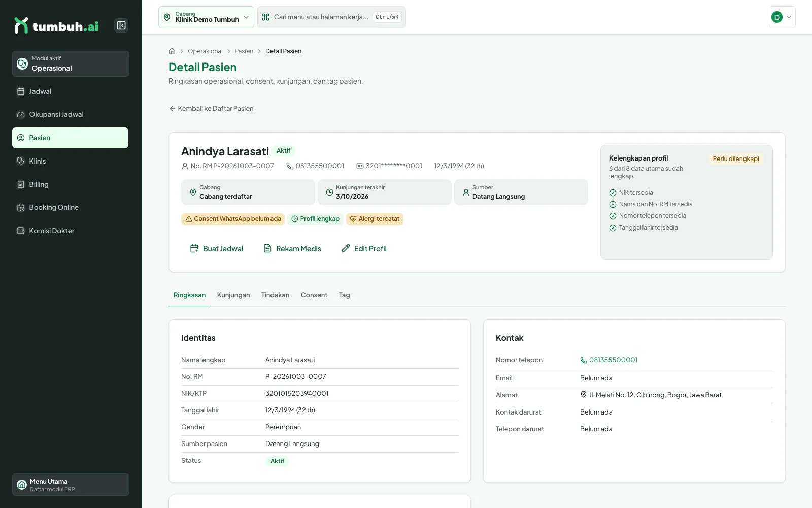The image size is (812, 508).
Task: Open the user avatar dropdown
Action: [782, 17]
